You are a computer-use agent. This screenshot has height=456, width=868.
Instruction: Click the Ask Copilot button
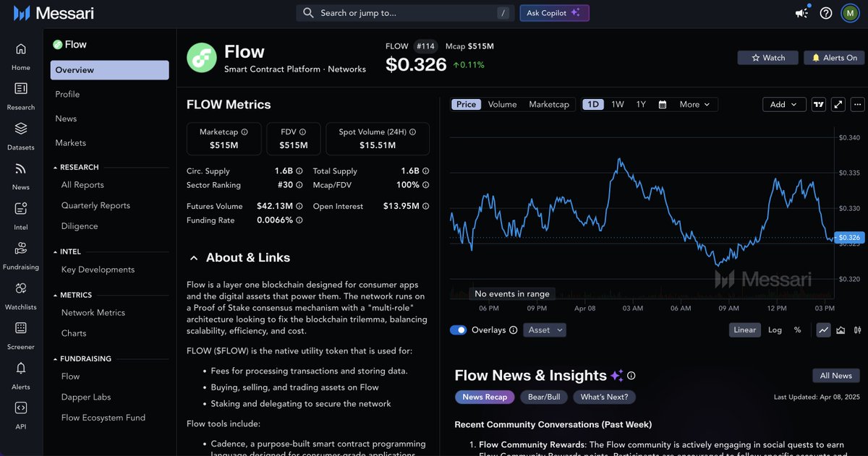click(554, 13)
